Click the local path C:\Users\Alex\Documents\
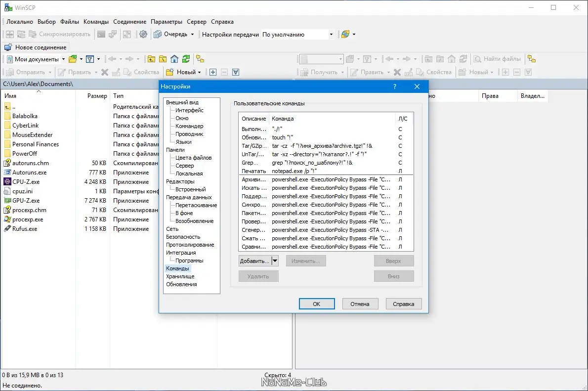The image size is (588, 391). pyautogui.click(x=38, y=84)
